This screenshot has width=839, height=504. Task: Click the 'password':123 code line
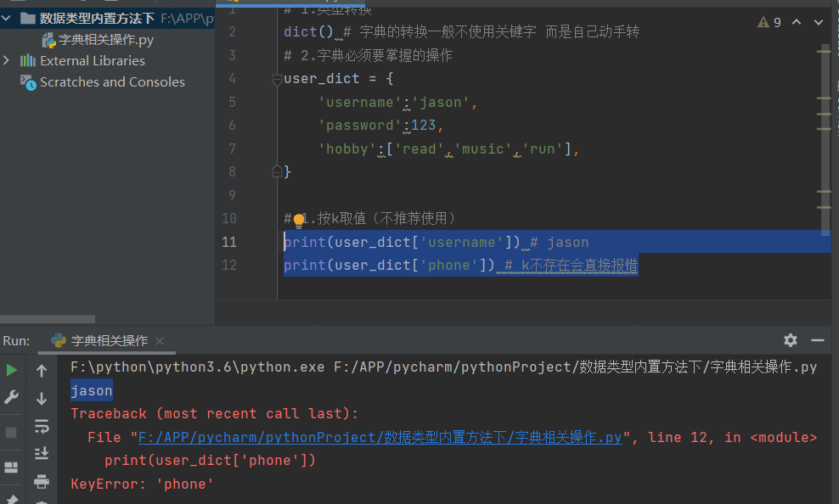pos(380,126)
